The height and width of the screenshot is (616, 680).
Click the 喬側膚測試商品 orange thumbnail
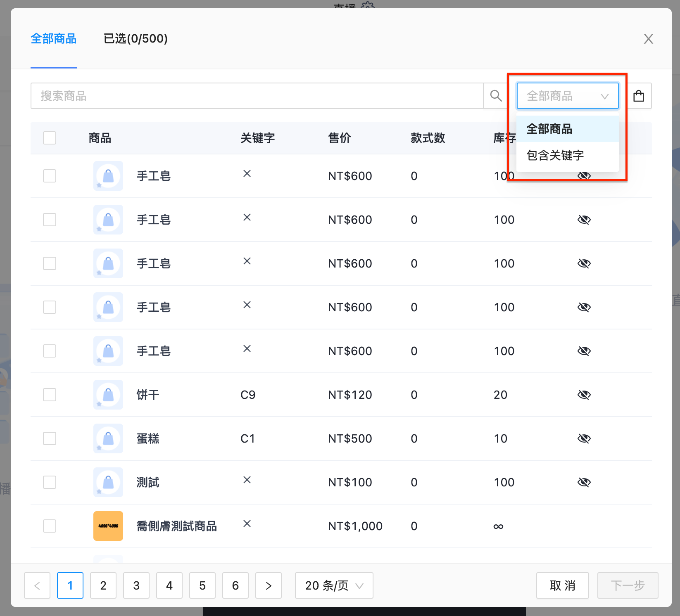tap(108, 526)
